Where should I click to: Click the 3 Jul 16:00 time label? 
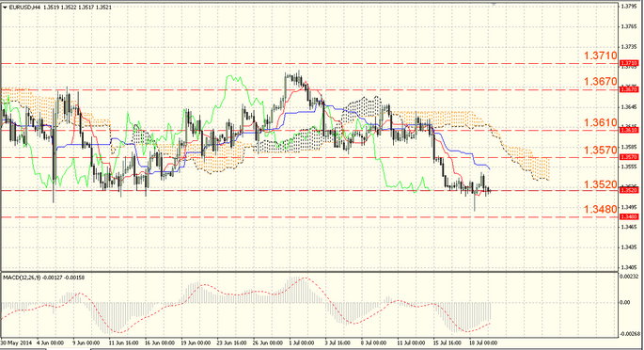click(x=338, y=342)
